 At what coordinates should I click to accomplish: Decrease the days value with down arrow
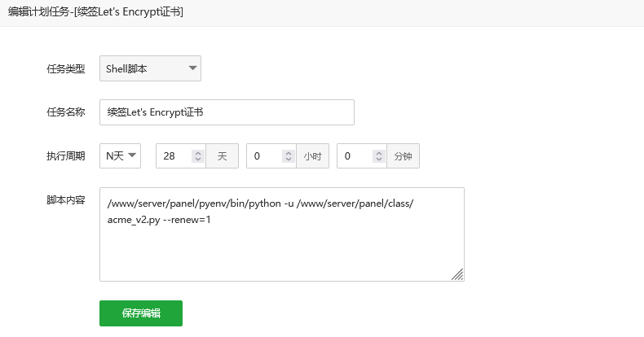[x=198, y=159]
